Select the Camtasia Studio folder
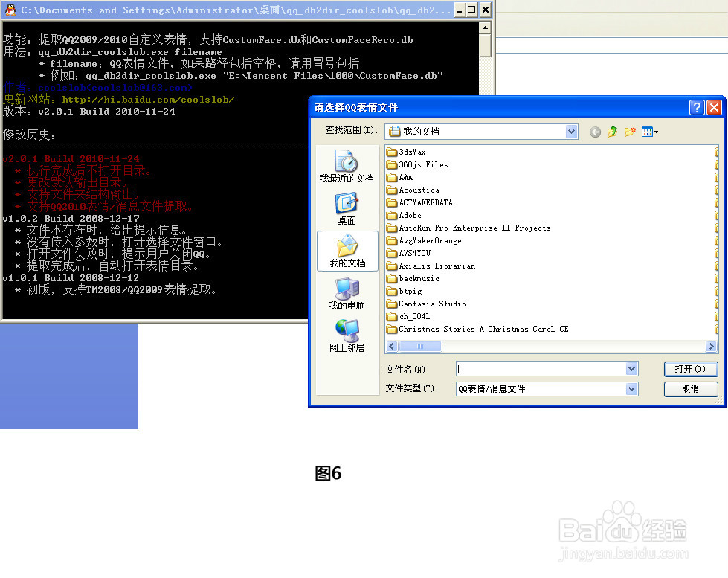Screen dimensions: 728x578 (427, 304)
